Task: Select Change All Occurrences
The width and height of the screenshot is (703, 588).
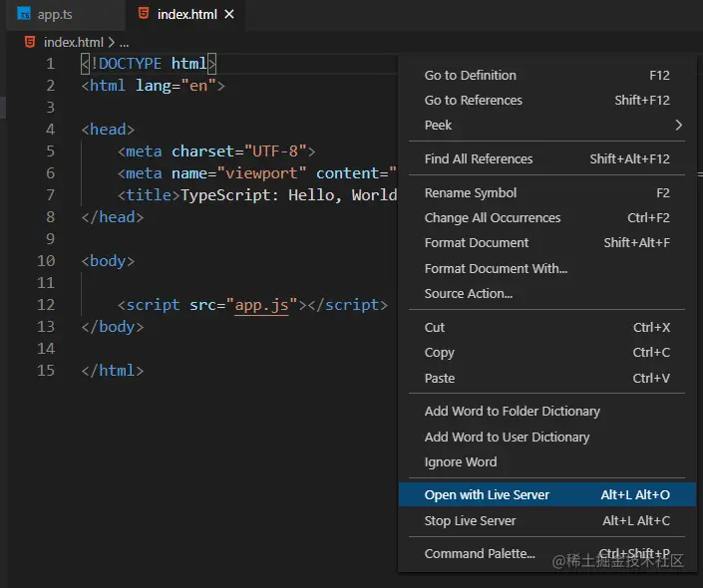Action: coord(547,218)
